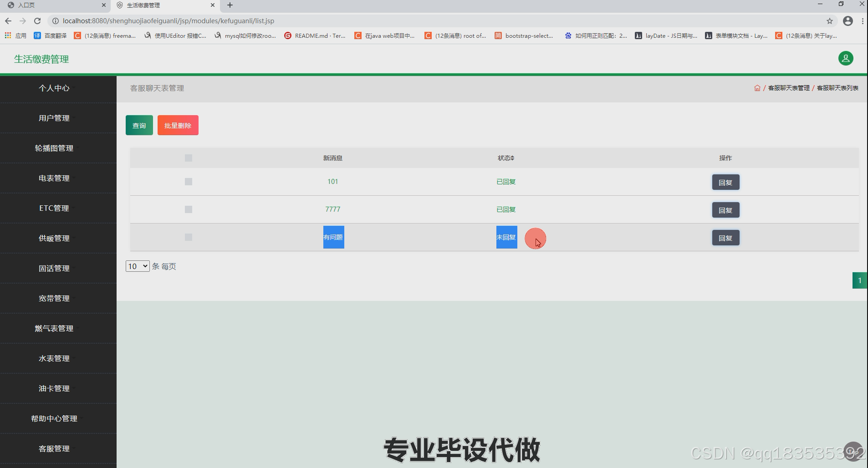Expand 固话管理 sidebar menu

tap(54, 269)
